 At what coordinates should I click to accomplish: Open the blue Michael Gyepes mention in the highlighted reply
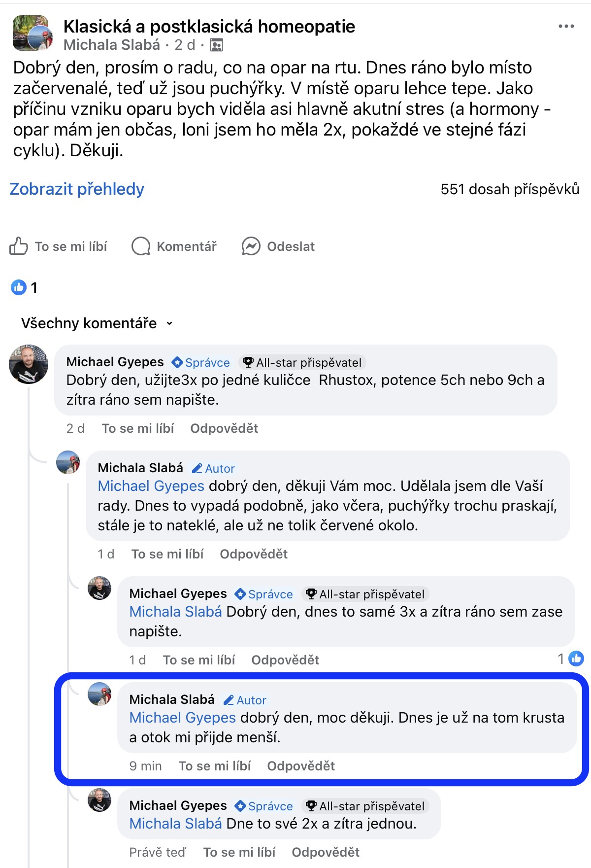pyautogui.click(x=183, y=718)
